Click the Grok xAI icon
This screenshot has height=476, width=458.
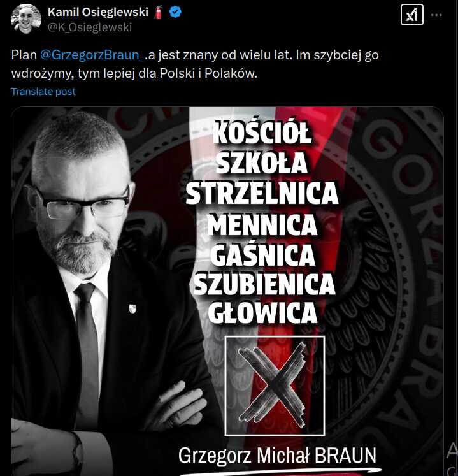(x=412, y=15)
